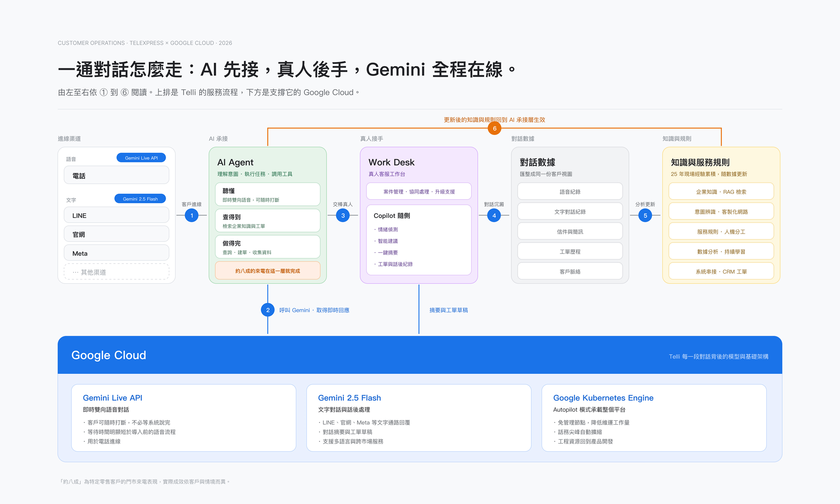Viewport: 840px width, 504px height.
Task: Click the 25 年現場經驗累積，隨數據更新 subtitle
Action: coord(709,174)
